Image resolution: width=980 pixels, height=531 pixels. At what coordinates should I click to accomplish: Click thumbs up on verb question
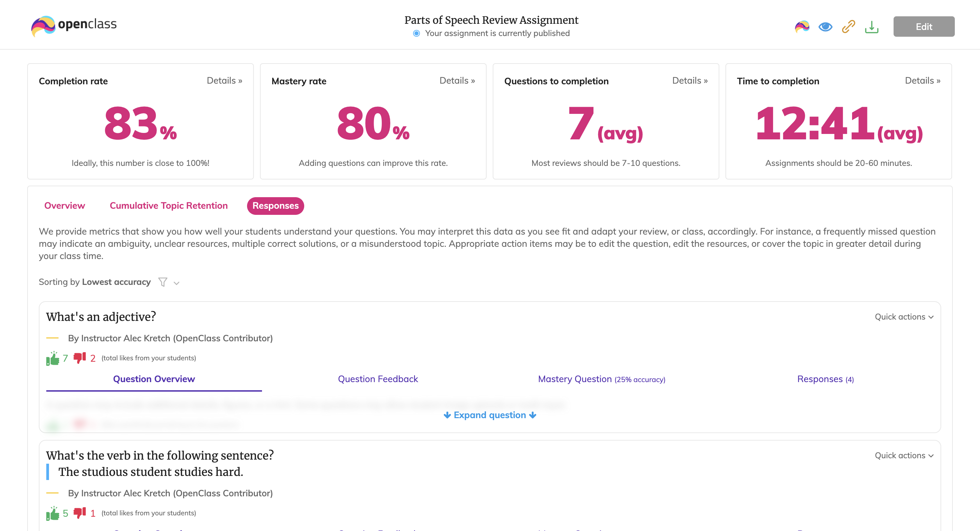[53, 513]
